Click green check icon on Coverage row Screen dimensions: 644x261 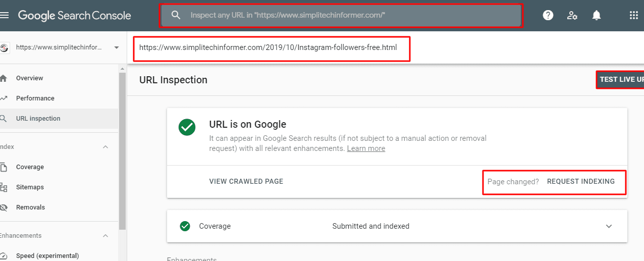[x=185, y=226]
